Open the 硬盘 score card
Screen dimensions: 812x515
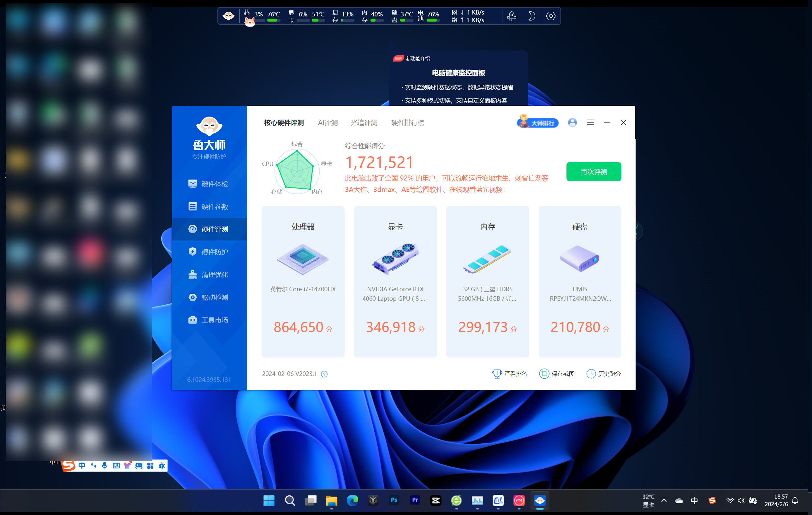click(x=580, y=281)
